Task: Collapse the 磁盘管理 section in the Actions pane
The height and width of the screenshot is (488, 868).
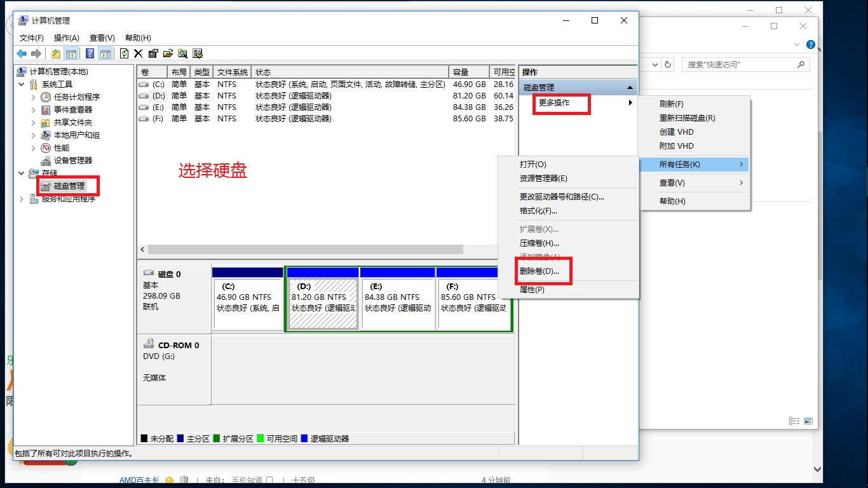Action: (x=630, y=88)
